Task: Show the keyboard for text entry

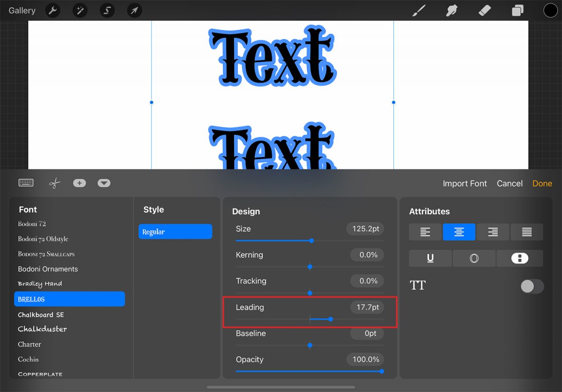Action: pos(26,183)
